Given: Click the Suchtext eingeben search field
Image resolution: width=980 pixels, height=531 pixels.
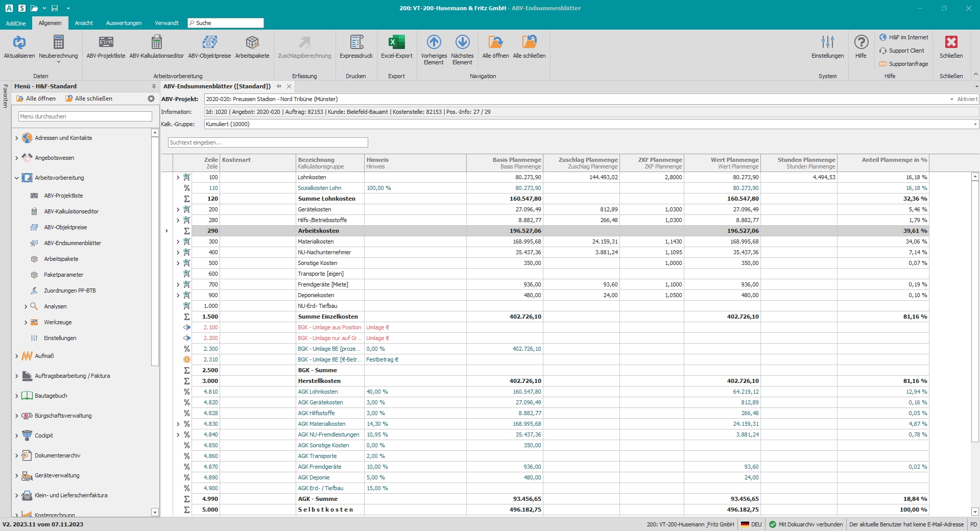Looking at the screenshot, I should click(268, 142).
